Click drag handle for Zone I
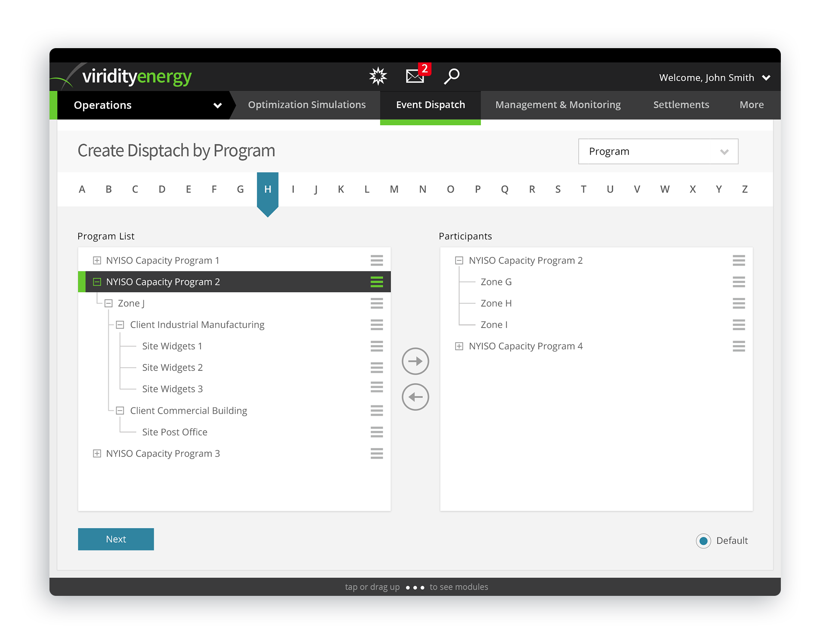 click(739, 325)
